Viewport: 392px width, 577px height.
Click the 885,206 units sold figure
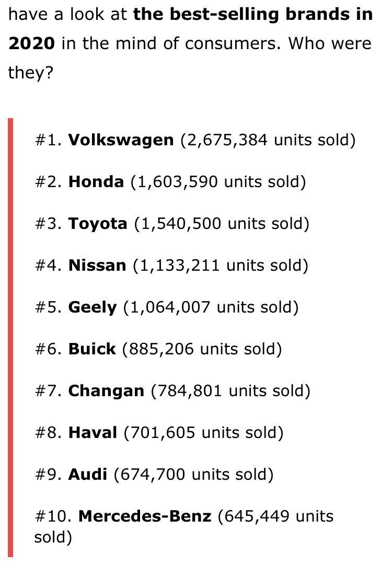tap(202, 349)
